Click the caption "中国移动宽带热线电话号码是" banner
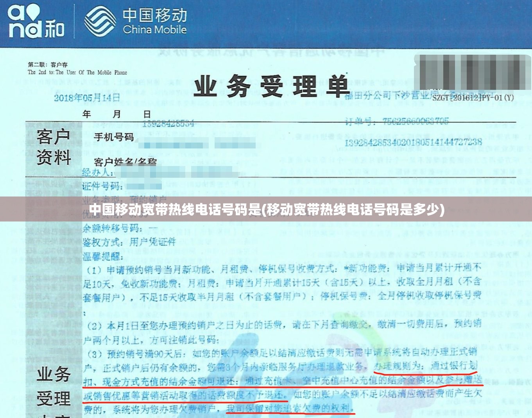 [266, 209]
